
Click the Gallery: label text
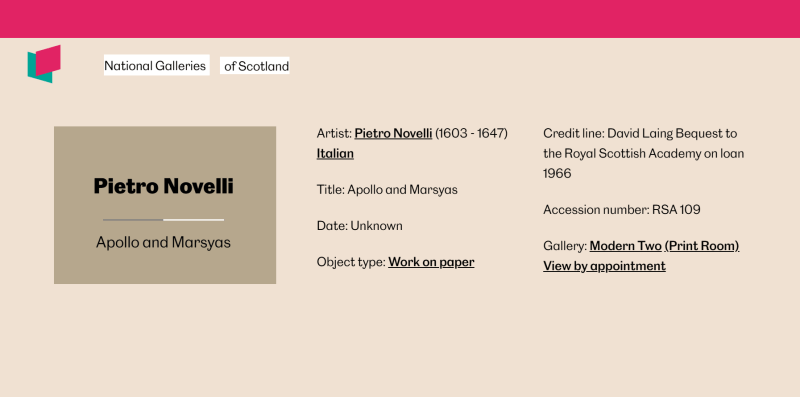click(565, 246)
